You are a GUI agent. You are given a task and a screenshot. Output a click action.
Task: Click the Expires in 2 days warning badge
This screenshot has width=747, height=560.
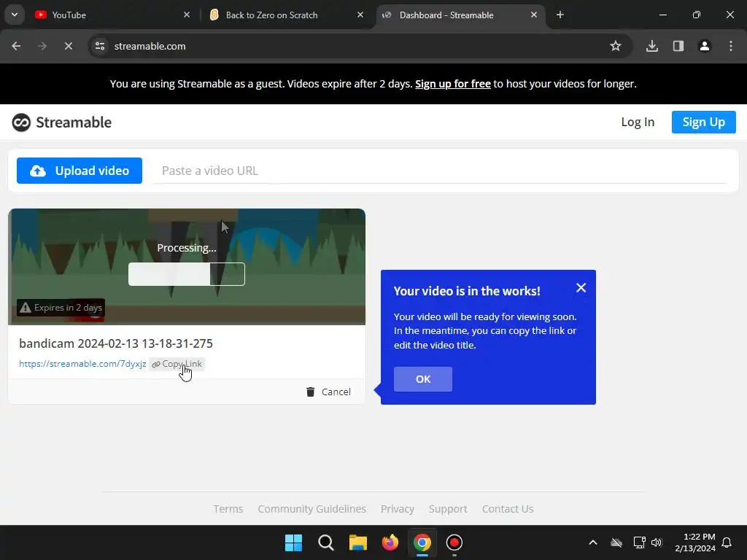point(61,308)
